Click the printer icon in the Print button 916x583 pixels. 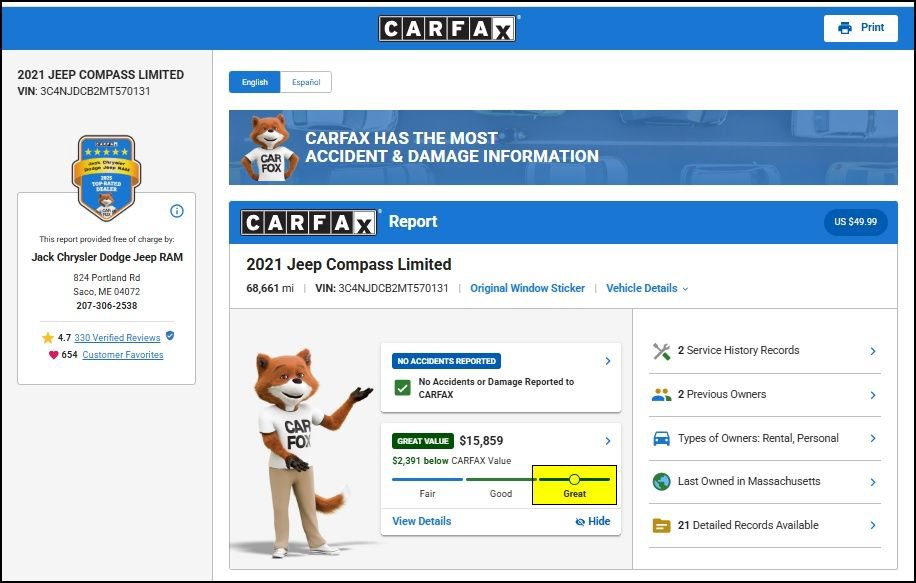(x=845, y=27)
